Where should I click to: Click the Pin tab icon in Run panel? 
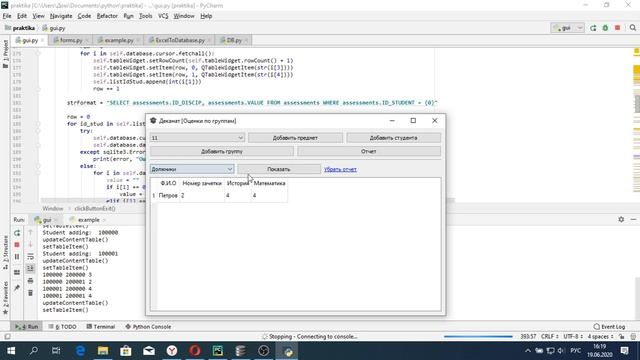[17, 288]
